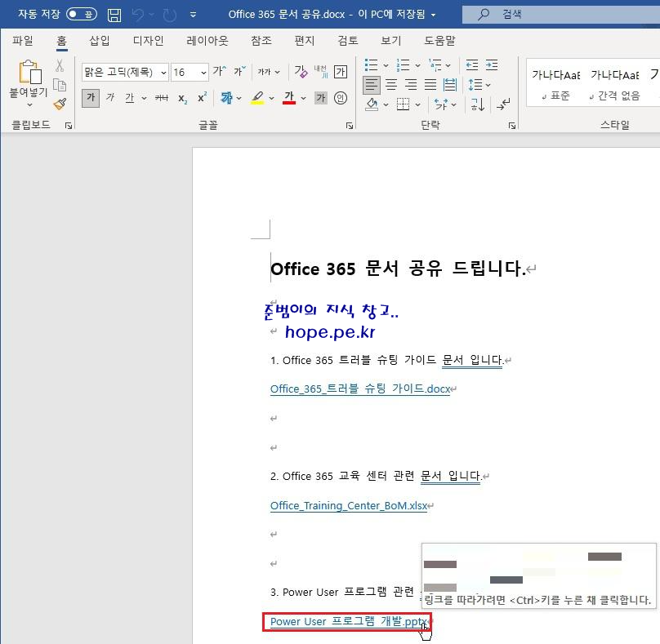Open the save location dropdown beside document title
The width and height of the screenshot is (660, 644).
pyautogui.click(x=433, y=16)
